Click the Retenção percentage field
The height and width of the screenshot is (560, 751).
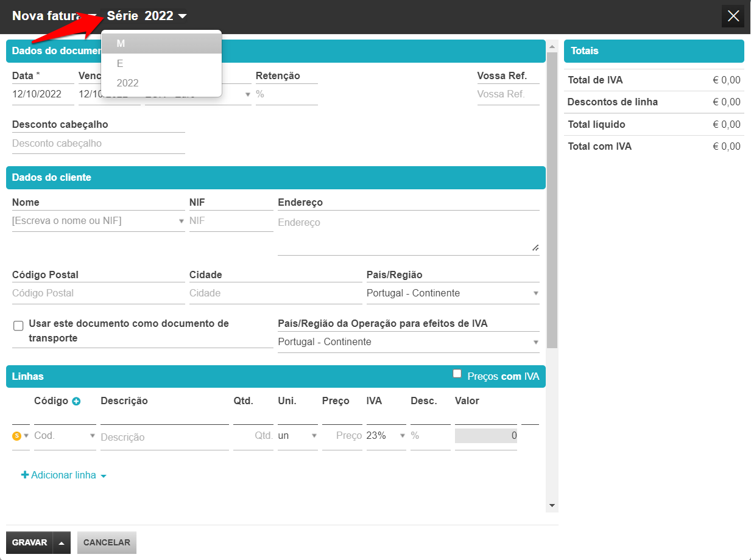pos(287,94)
